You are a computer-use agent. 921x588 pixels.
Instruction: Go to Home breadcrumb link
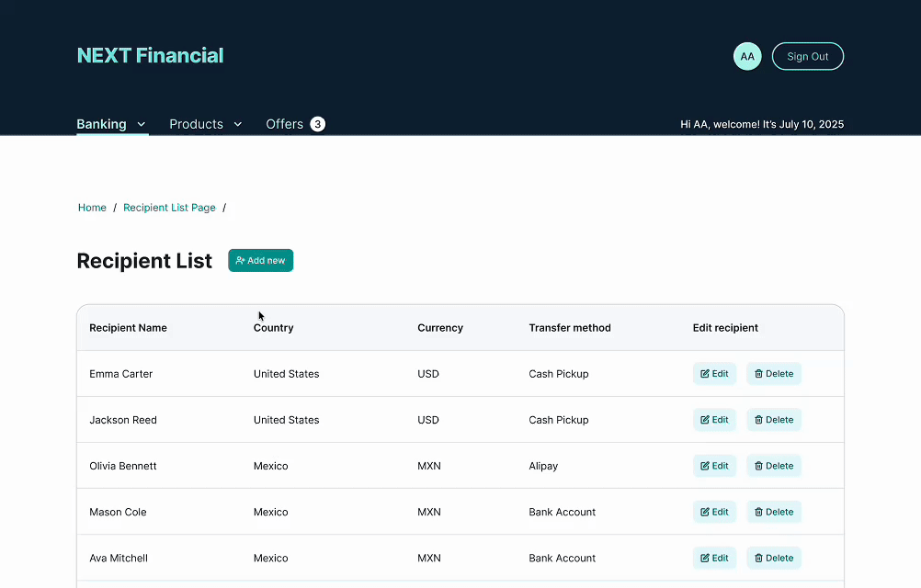92,208
